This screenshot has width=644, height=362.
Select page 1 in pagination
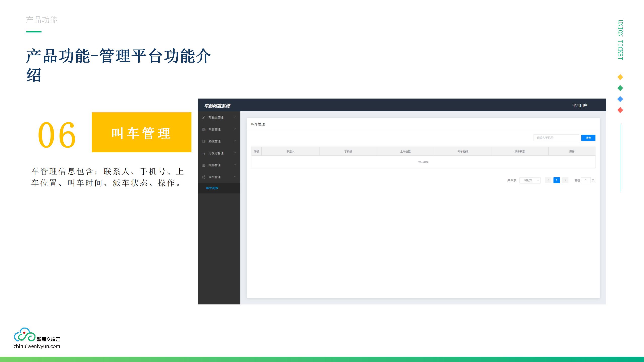(x=557, y=180)
